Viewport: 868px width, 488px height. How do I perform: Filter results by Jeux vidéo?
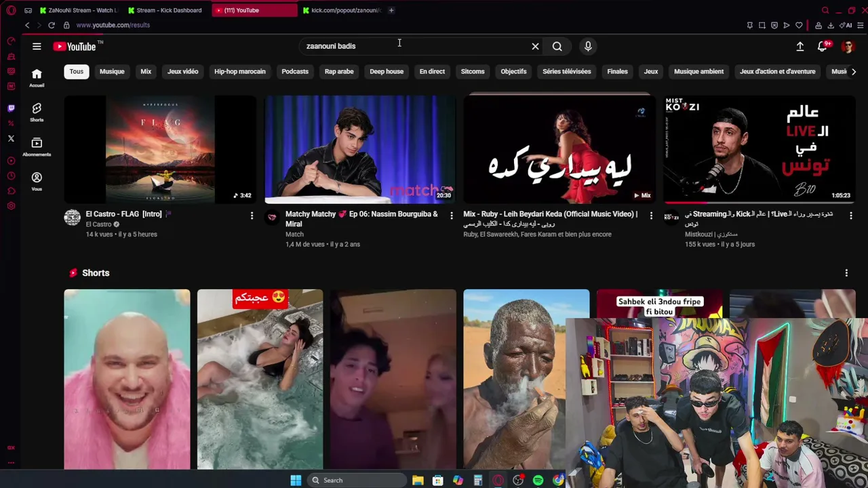click(182, 71)
